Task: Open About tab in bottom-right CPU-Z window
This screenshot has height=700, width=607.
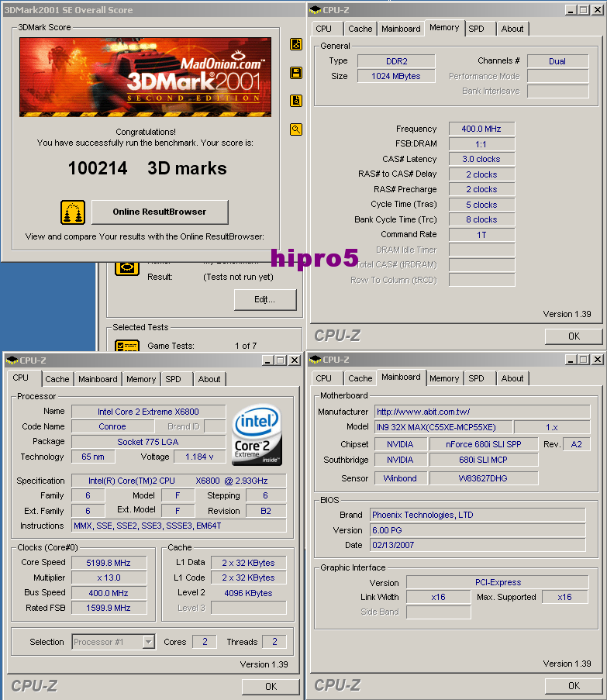Action: click(512, 378)
